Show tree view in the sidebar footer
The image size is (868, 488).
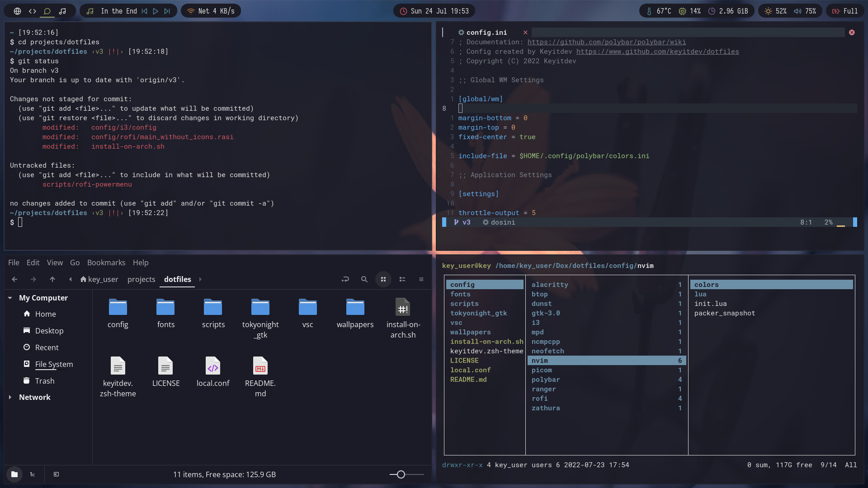click(33, 474)
